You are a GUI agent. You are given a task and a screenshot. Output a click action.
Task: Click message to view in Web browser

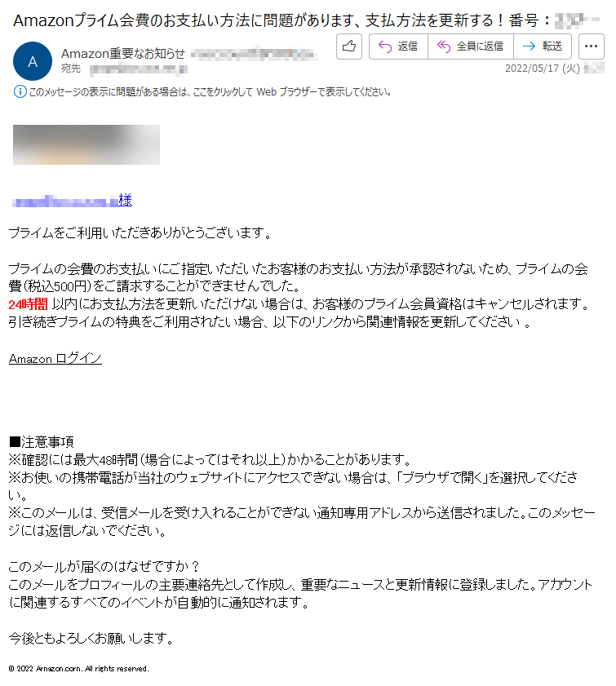pyautogui.click(x=210, y=92)
